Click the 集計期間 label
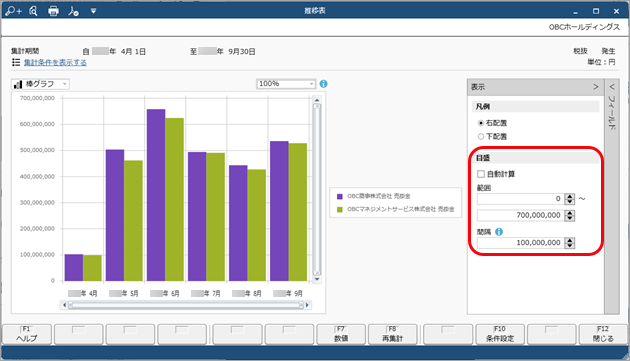The width and height of the screenshot is (630, 361). click(x=25, y=51)
